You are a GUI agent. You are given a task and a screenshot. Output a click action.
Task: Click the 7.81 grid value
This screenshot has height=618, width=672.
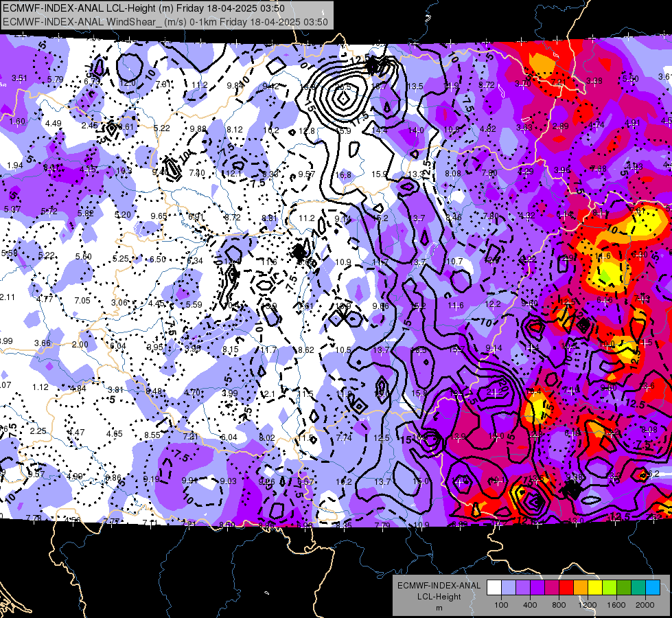pyautogui.click(x=163, y=84)
